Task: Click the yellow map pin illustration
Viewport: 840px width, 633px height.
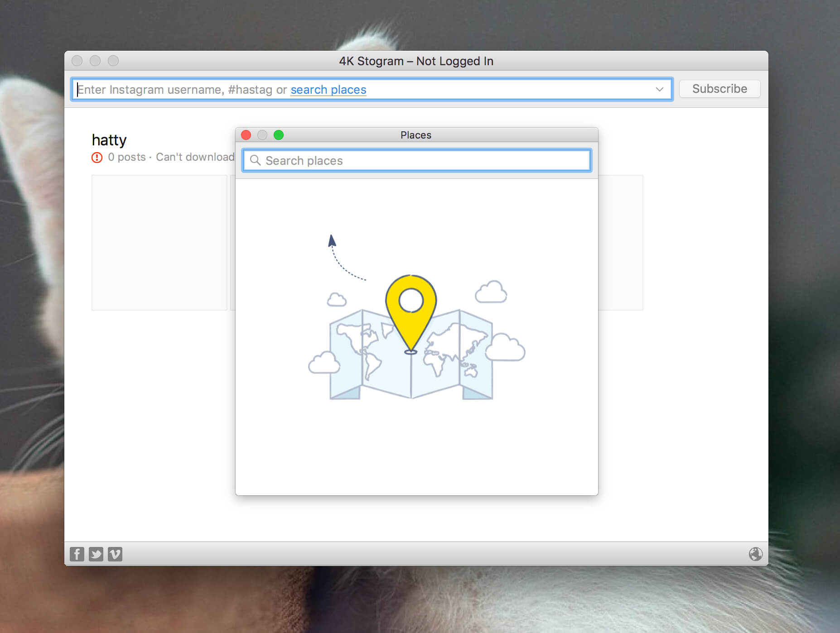Action: click(x=411, y=314)
